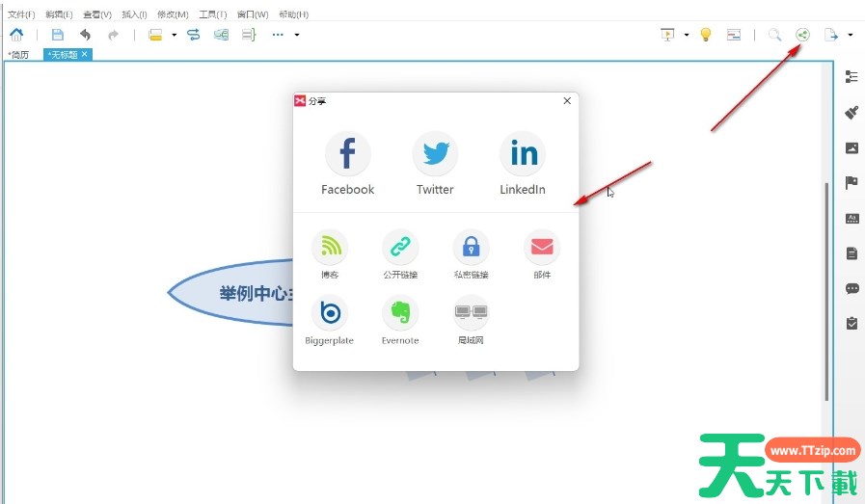Click the Twitter share icon
This screenshot has height=504, width=865.
pyautogui.click(x=435, y=153)
